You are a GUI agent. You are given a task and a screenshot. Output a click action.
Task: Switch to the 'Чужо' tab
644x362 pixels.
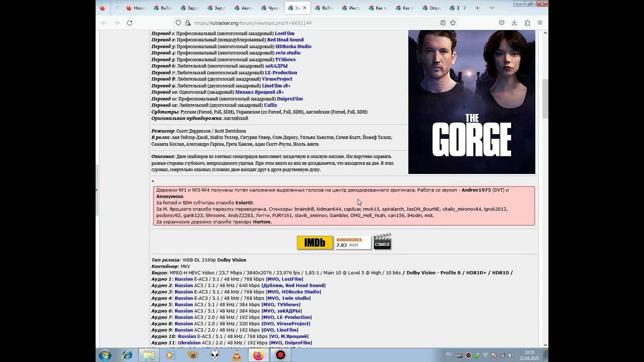point(271,8)
